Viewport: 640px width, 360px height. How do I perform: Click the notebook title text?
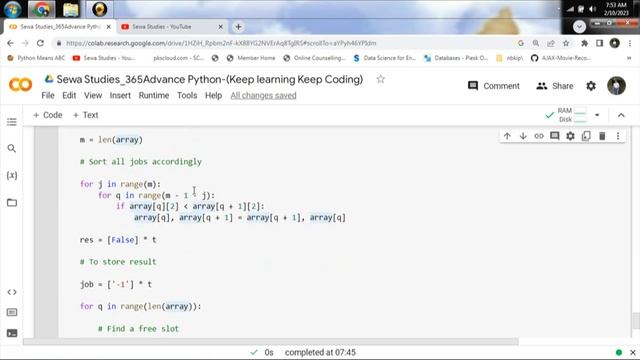[209, 79]
